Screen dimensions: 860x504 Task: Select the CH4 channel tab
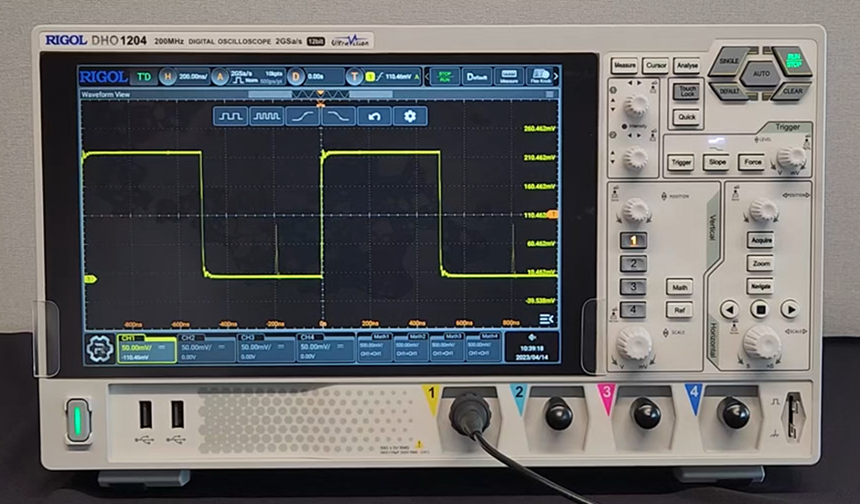pyautogui.click(x=326, y=349)
